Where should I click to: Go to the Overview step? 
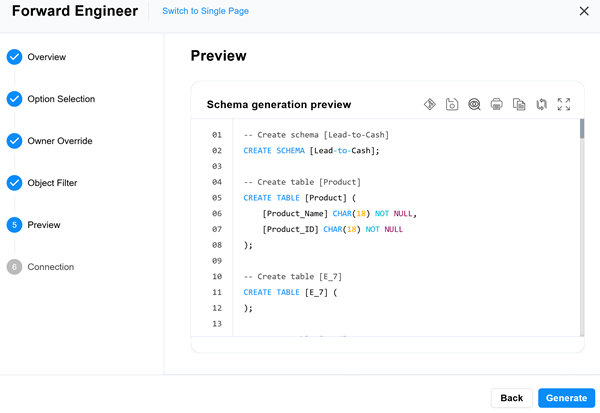(47, 57)
